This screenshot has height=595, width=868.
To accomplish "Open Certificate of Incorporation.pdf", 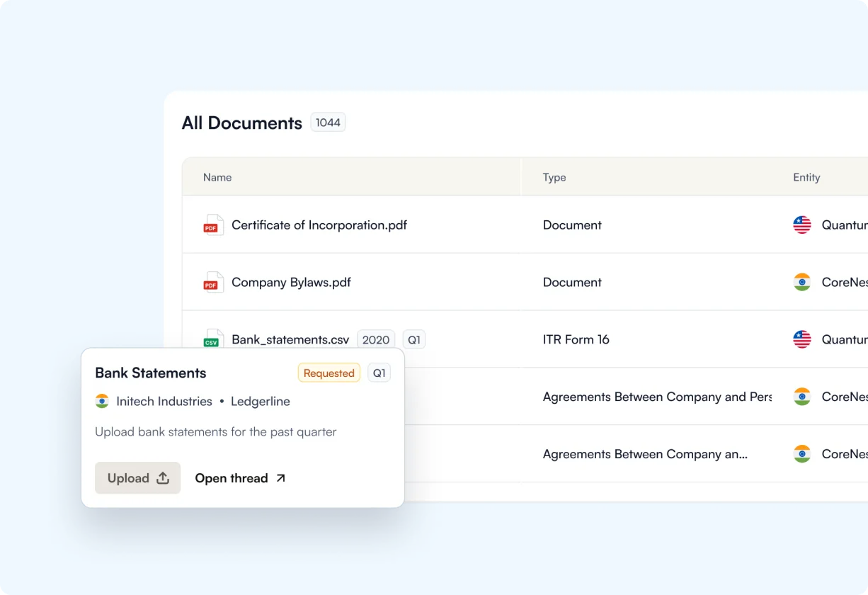I will point(319,225).
